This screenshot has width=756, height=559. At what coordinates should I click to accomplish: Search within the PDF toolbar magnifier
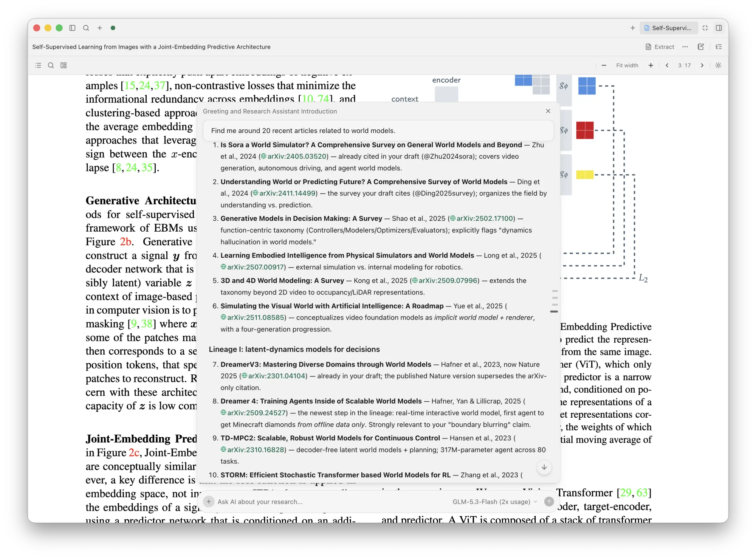click(x=51, y=65)
